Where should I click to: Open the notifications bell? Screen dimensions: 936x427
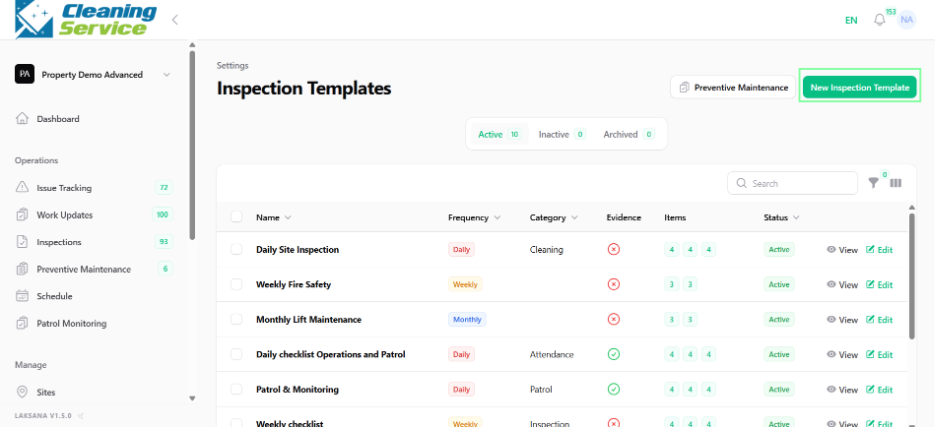879,20
